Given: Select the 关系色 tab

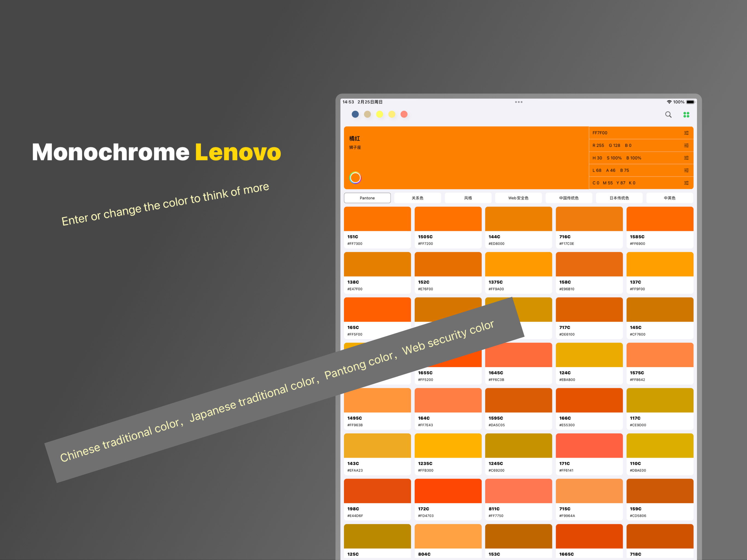Looking at the screenshot, I should tap(418, 198).
